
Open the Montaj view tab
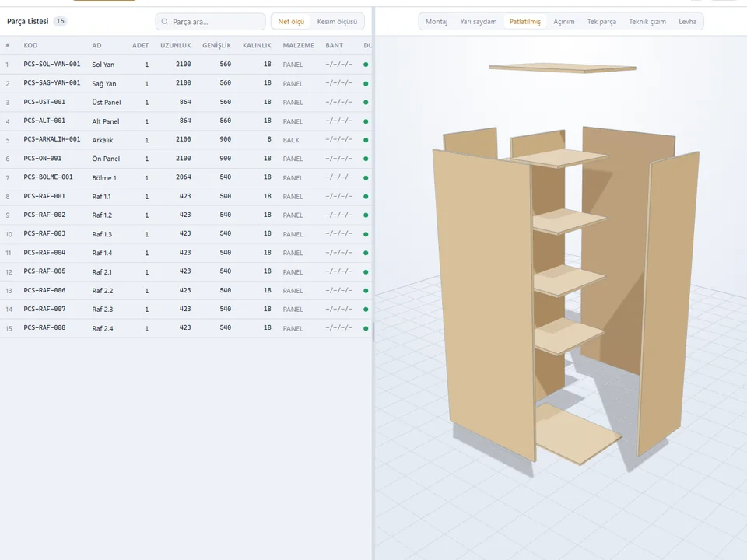(x=437, y=22)
